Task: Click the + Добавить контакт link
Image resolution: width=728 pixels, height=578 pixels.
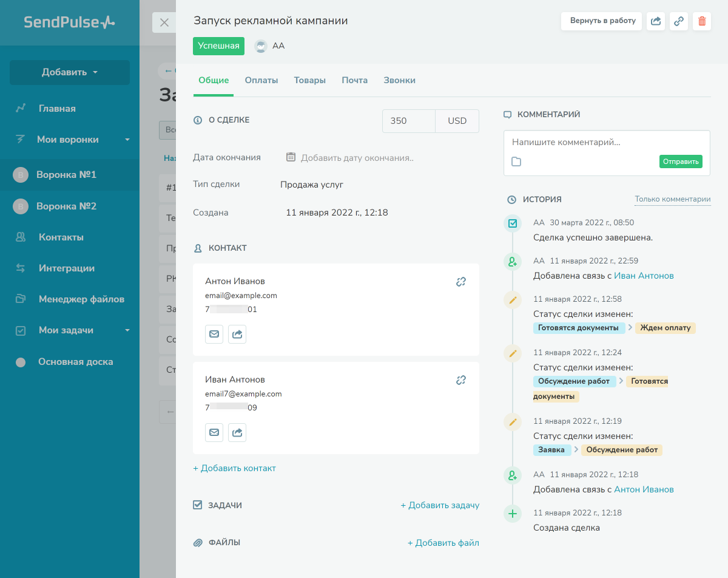Action: pyautogui.click(x=234, y=468)
